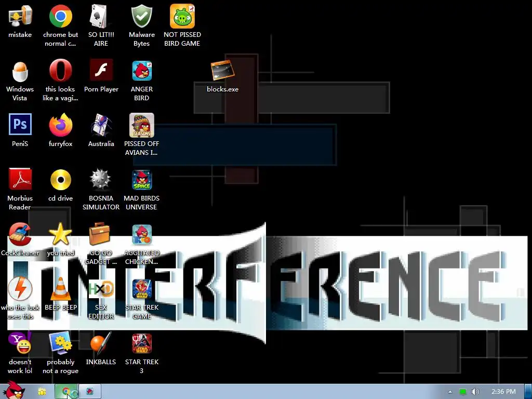
Task: Launch 'NOT PISSED BIRD GAME' icon
Action: (x=182, y=16)
